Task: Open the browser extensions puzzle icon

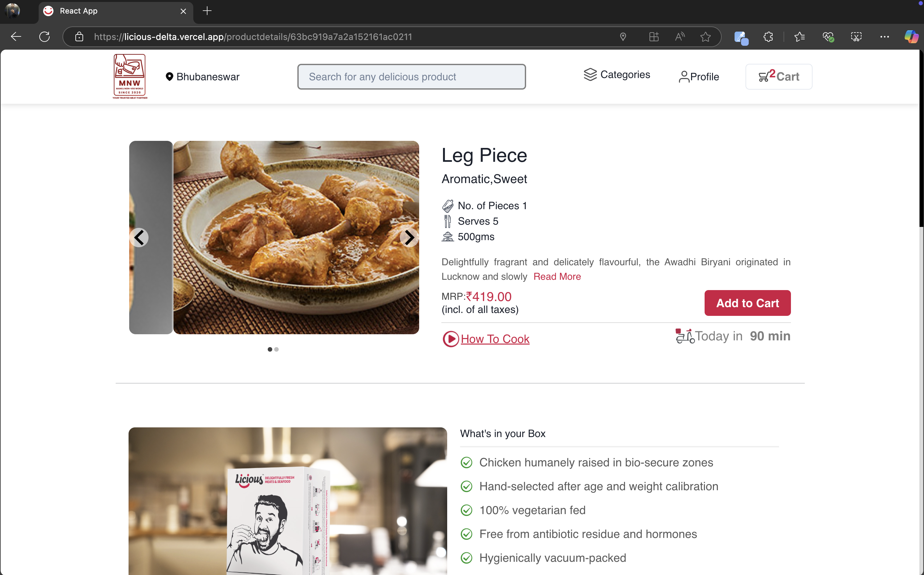Action: (x=768, y=37)
